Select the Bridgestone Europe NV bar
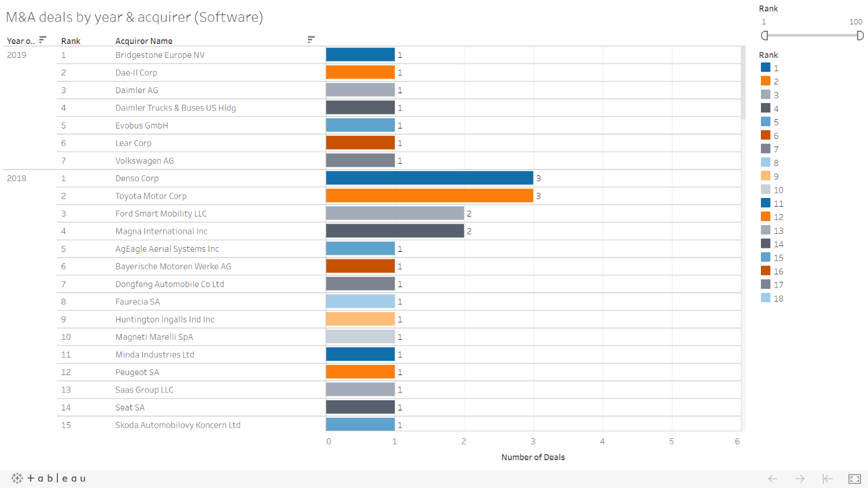Screen dimensions: 868x488 click(361, 55)
